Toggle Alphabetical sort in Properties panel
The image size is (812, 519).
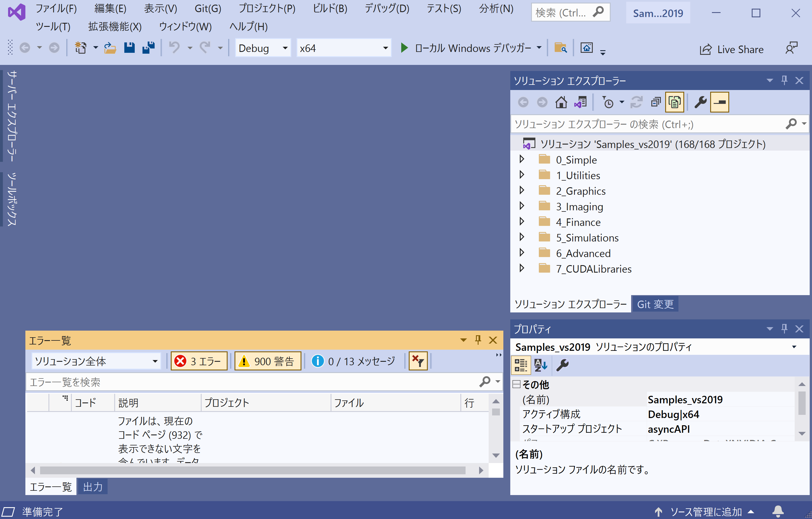tap(541, 365)
